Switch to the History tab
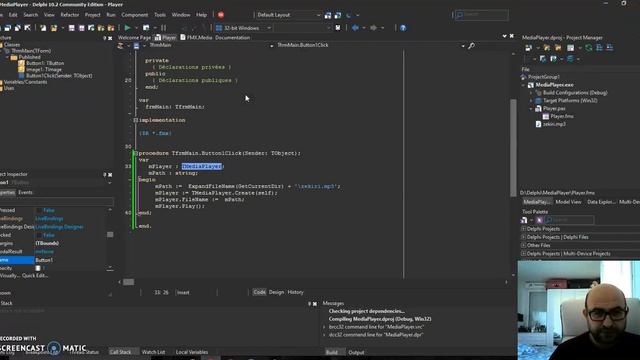This screenshot has height=360, width=640. pyautogui.click(x=296, y=292)
